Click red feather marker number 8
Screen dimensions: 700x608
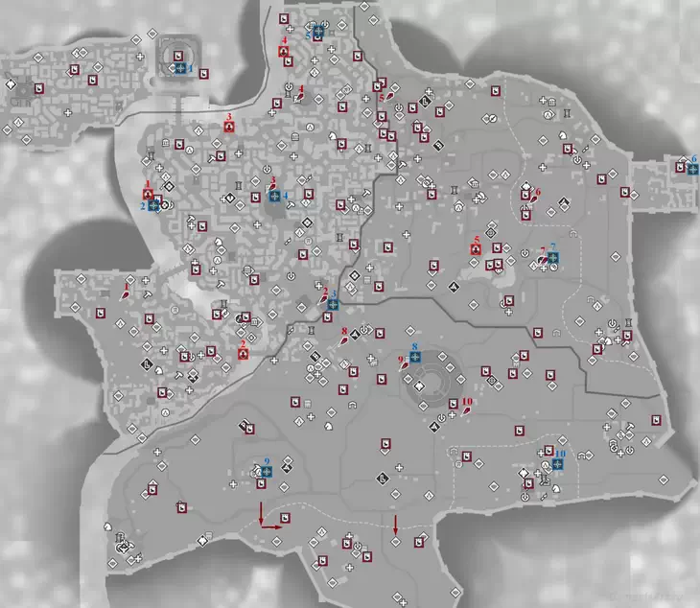point(343,342)
